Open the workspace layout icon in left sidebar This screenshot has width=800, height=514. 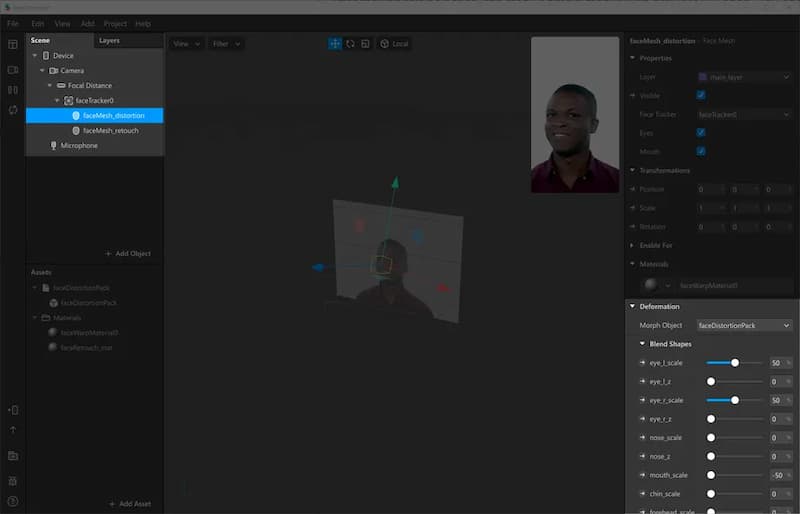[13, 44]
